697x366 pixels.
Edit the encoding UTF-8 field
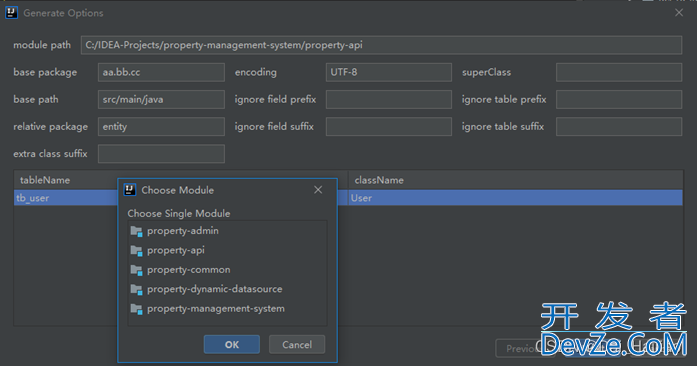(x=389, y=72)
